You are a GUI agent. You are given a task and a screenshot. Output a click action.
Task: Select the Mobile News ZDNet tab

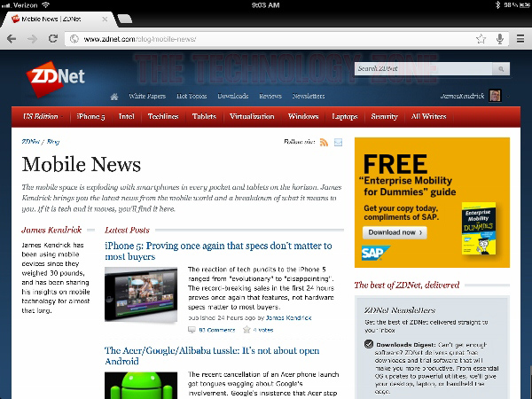59,20
